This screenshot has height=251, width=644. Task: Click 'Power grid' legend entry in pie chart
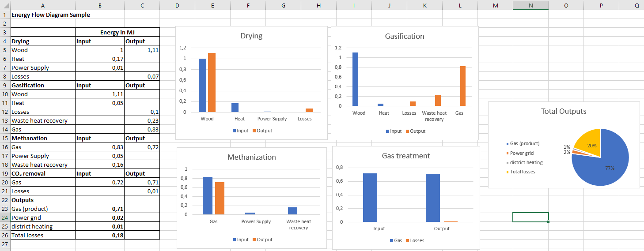tap(520, 153)
